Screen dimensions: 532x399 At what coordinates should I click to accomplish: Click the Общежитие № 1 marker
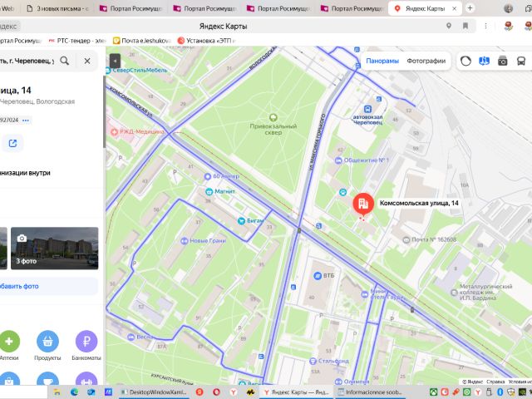pos(338,160)
